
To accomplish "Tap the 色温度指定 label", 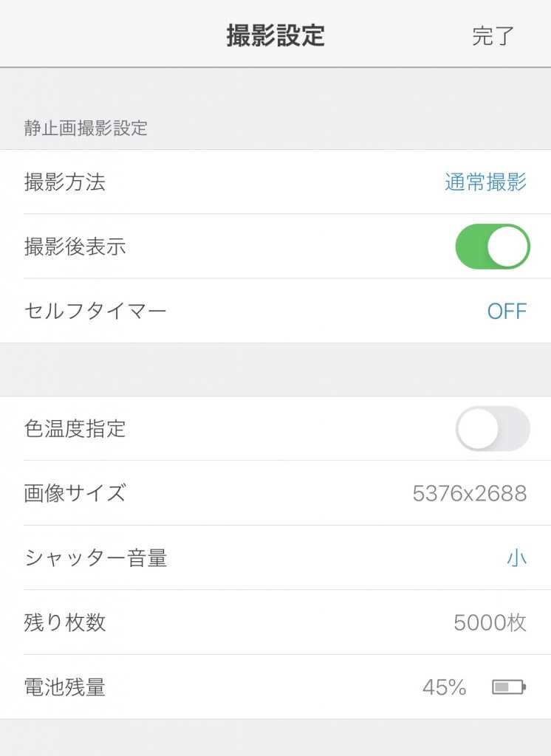I will (x=75, y=428).
